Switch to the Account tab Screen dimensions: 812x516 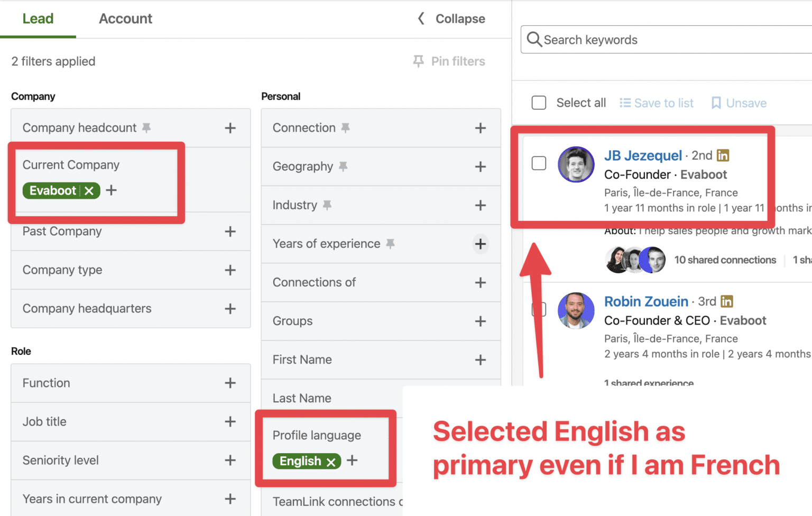point(125,19)
